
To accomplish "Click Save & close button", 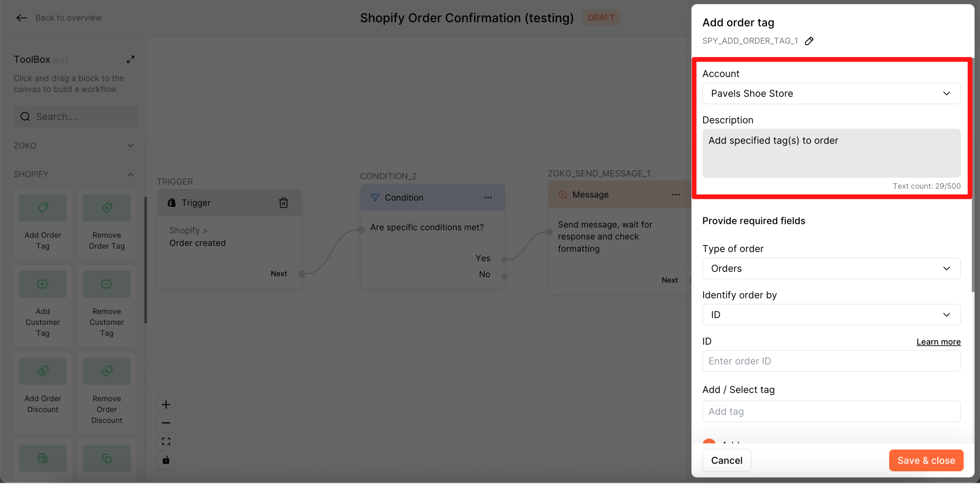I will (926, 460).
